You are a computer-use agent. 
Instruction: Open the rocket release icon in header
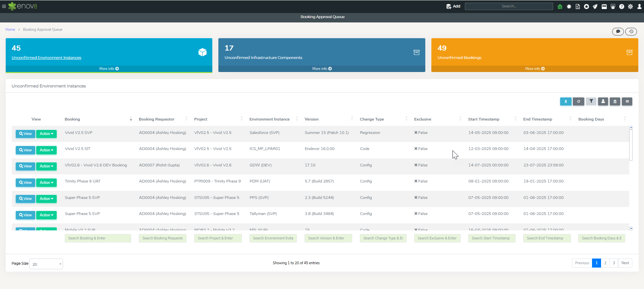[595, 6]
